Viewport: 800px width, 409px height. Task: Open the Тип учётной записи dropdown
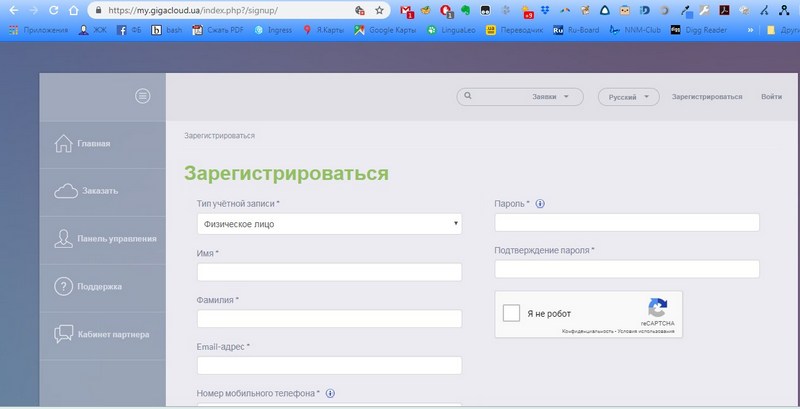(x=329, y=224)
